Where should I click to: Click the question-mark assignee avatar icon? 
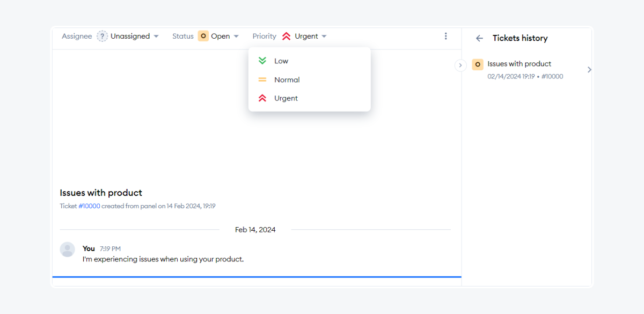[x=102, y=36]
